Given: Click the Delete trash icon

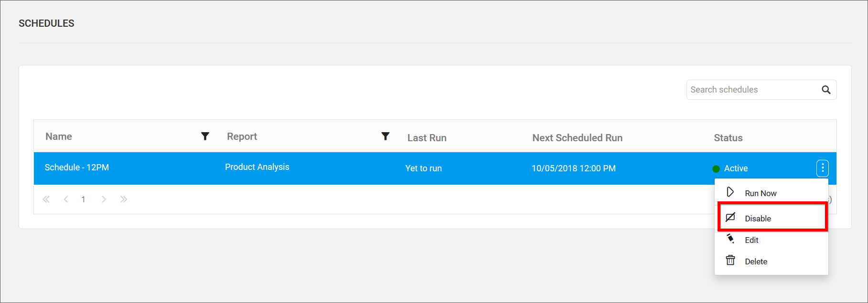Looking at the screenshot, I should 730,260.
